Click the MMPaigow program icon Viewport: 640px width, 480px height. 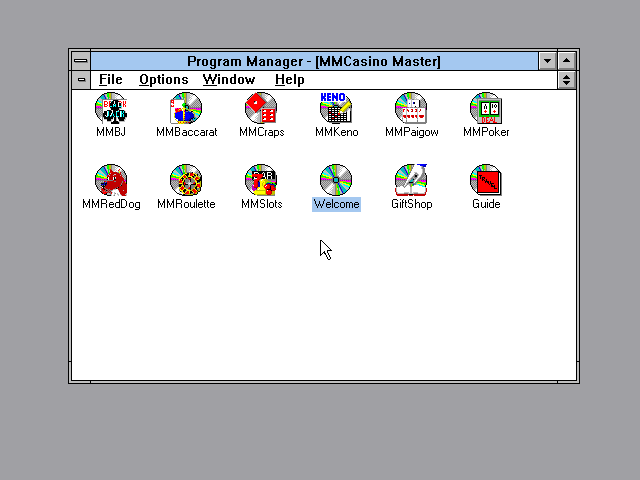click(411, 108)
